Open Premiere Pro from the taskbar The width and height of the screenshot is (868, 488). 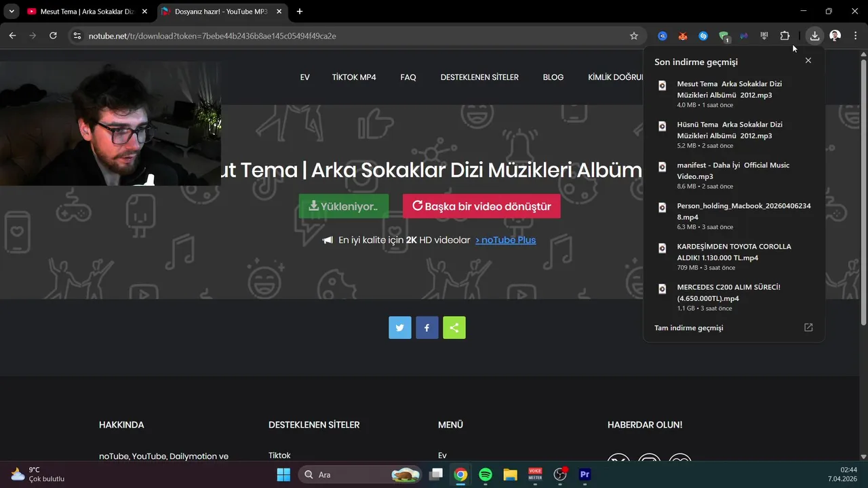click(x=585, y=474)
